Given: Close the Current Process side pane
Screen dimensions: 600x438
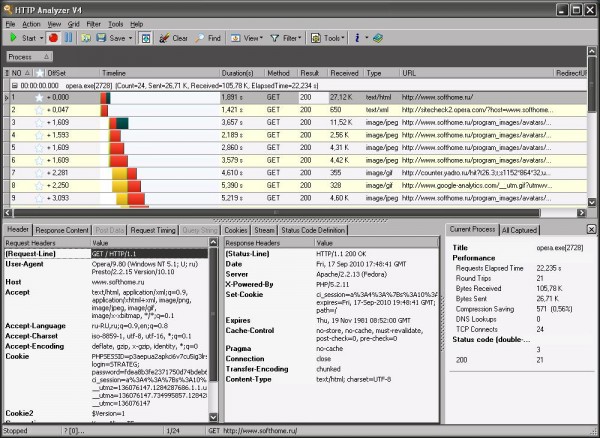Looking at the screenshot, I should click(591, 229).
